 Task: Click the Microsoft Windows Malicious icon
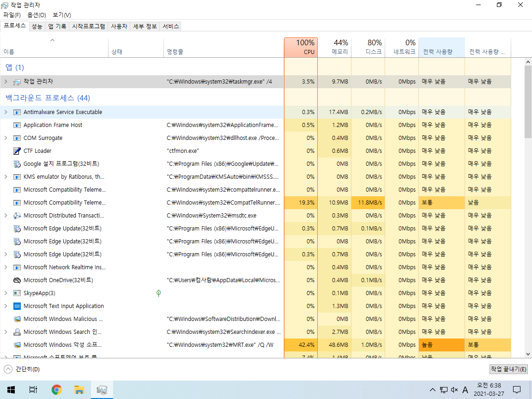(x=17, y=319)
